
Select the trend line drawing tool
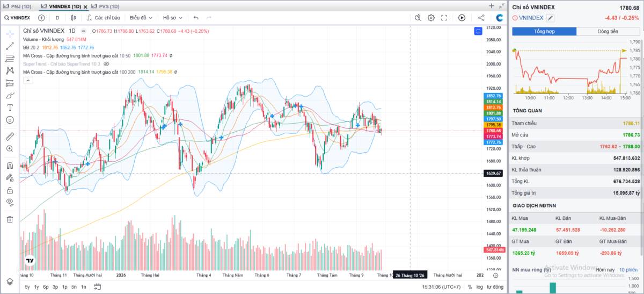point(10,46)
